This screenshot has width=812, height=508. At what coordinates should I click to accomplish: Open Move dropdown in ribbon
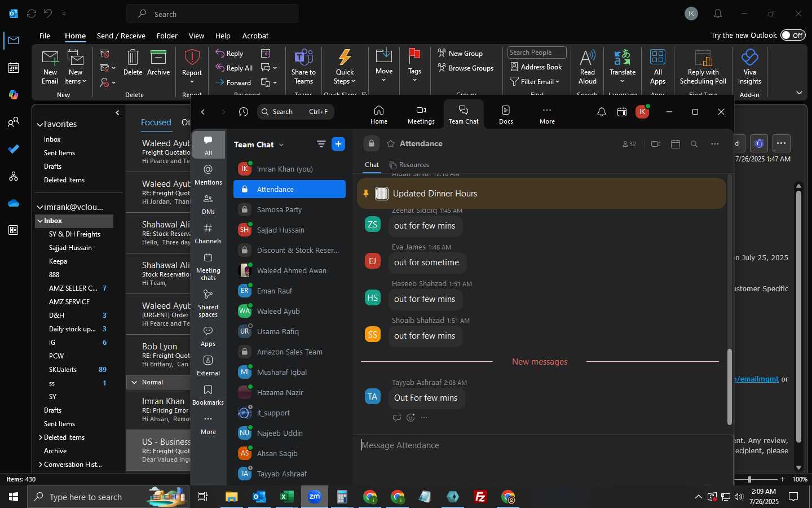384,67
